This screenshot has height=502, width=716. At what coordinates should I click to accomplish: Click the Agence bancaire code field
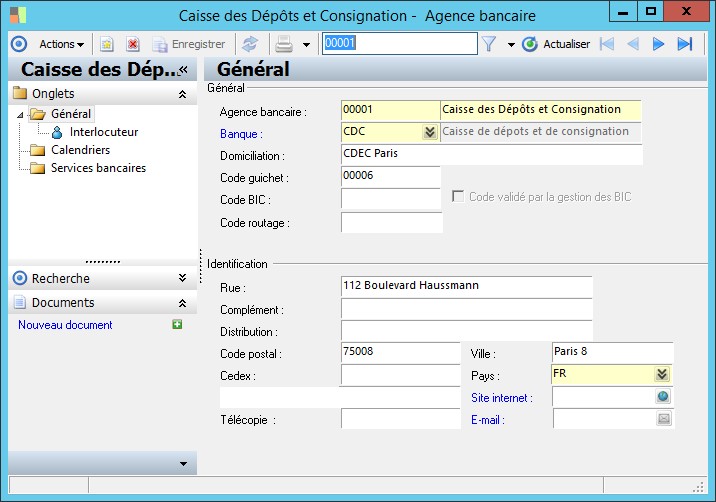tap(390, 110)
